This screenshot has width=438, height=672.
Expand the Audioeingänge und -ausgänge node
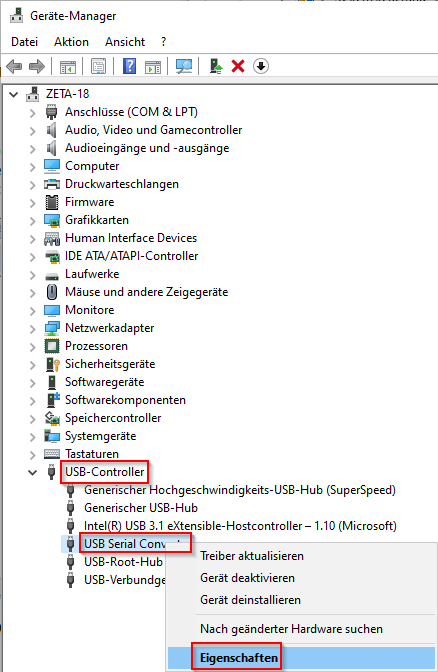pyautogui.click(x=33, y=149)
